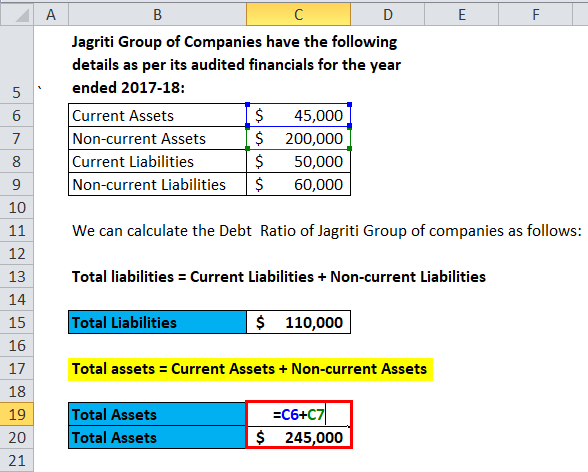Image resolution: width=588 pixels, height=472 pixels.
Task: Select column D header
Action: tap(387, 15)
